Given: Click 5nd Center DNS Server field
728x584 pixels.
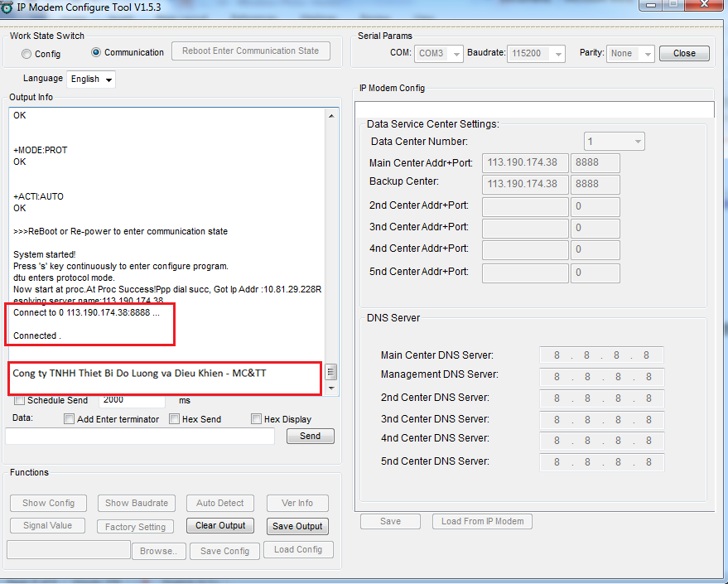Looking at the screenshot, I should (601, 462).
